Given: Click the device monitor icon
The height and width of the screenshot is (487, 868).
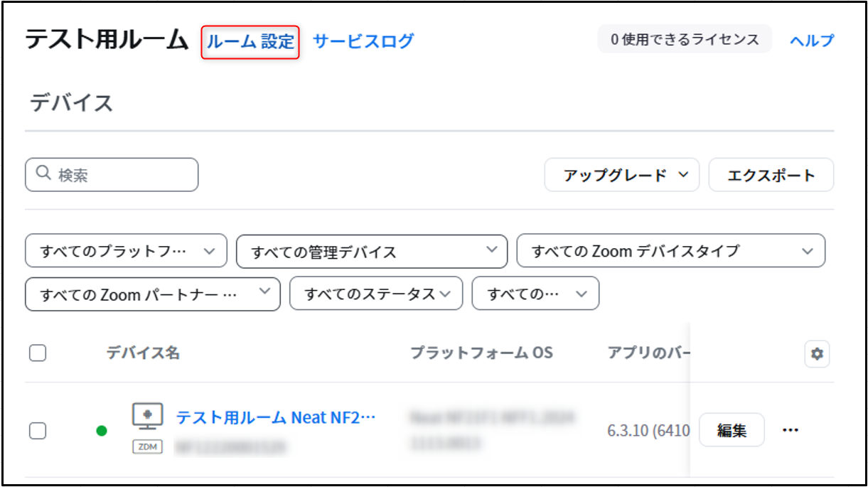Looking at the screenshot, I should pos(147,416).
